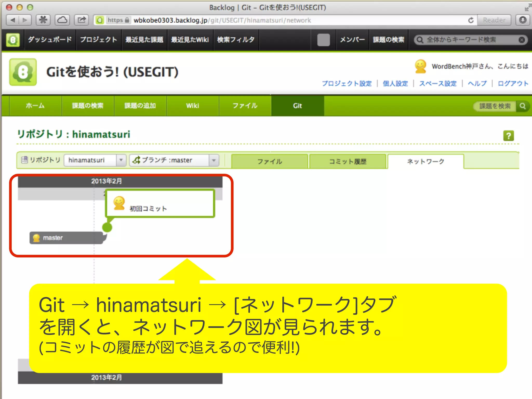Click the green commit node circle in graph
This screenshot has width=532, height=399.
point(107,227)
